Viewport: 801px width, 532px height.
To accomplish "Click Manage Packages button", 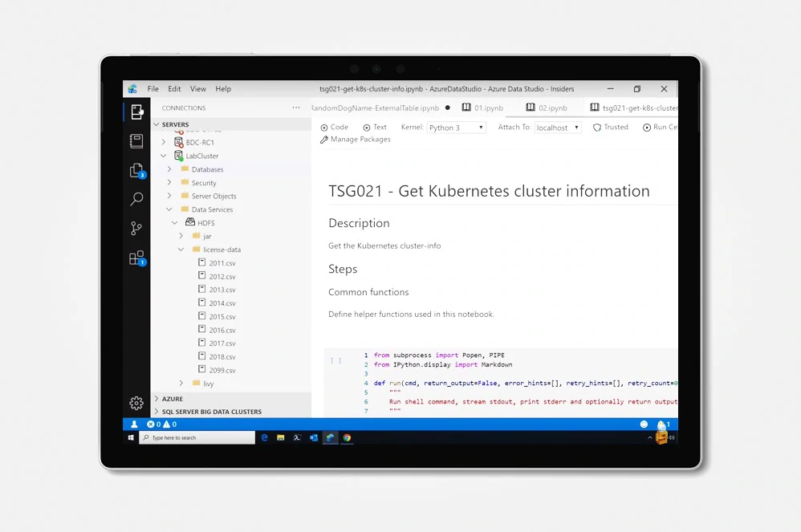I will click(x=355, y=140).
